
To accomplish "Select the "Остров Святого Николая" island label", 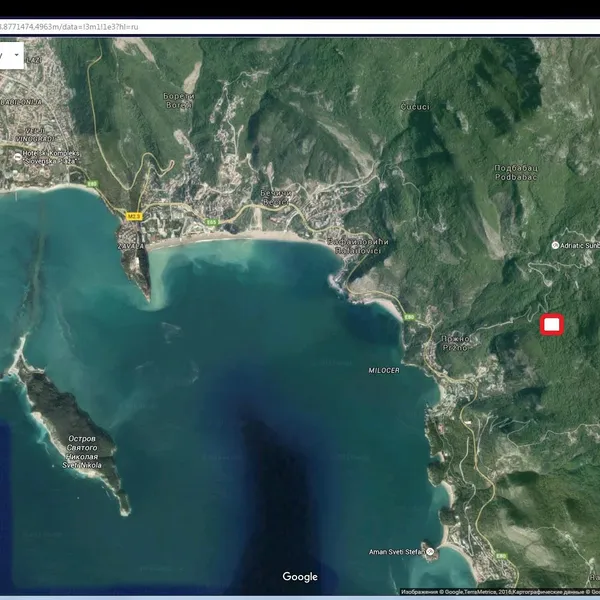I will 82,452.
